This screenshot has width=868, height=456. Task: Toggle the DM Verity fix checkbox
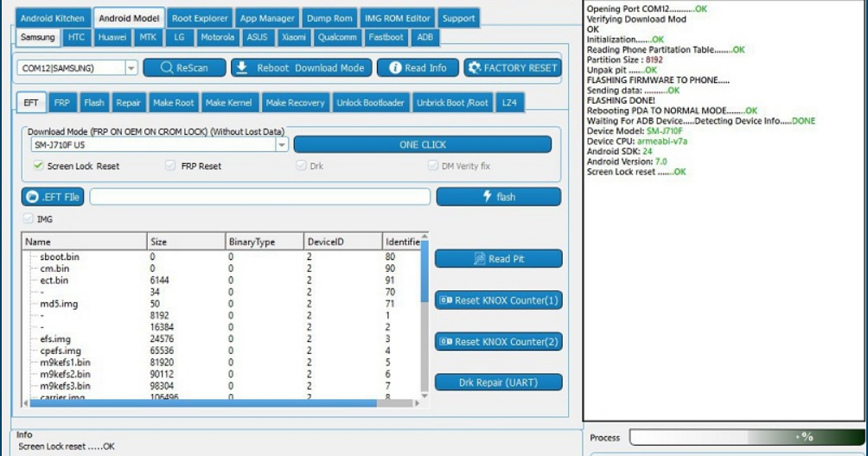[x=433, y=165]
